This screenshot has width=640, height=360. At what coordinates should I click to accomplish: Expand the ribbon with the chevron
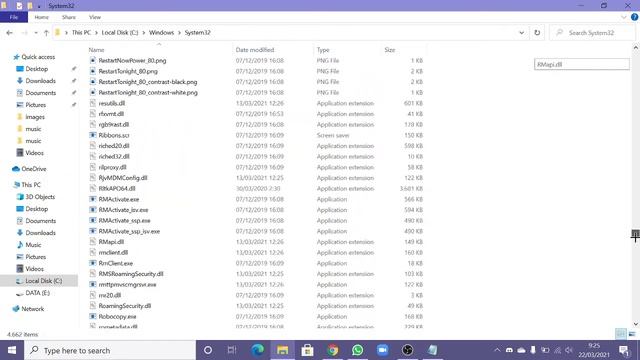click(624, 17)
